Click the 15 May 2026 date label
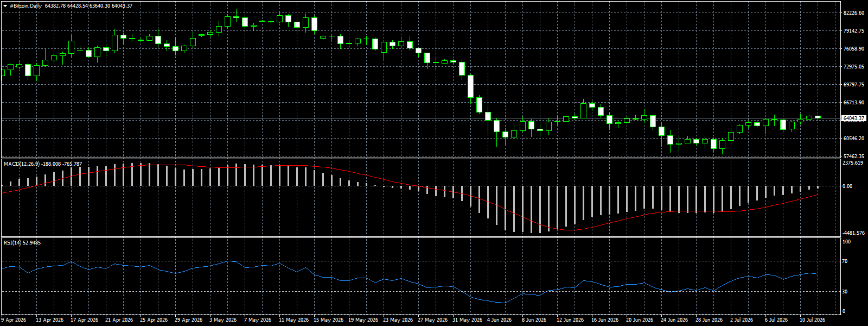 [328, 320]
